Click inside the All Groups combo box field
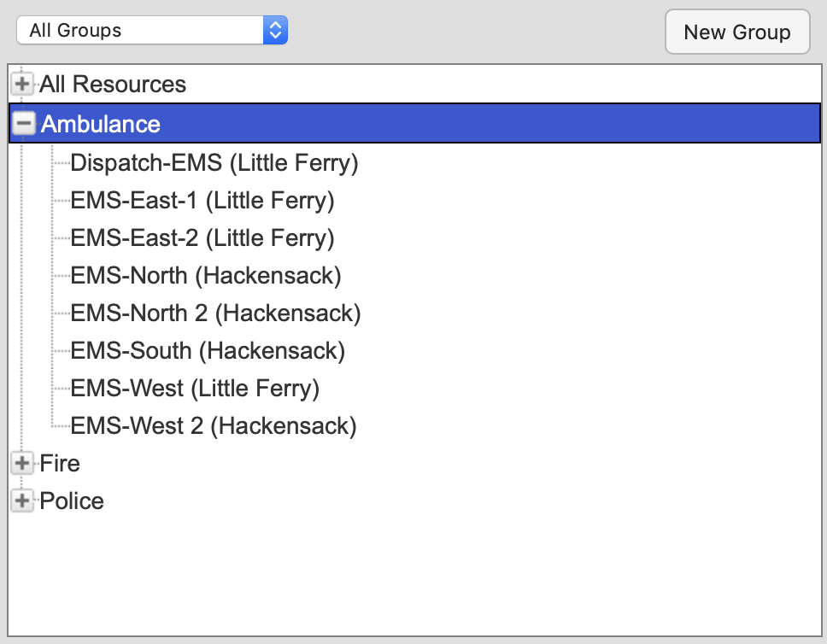This screenshot has height=644, width=827. click(137, 30)
